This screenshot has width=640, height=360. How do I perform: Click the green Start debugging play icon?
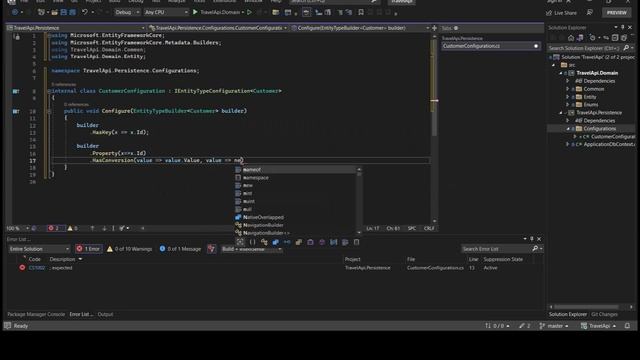pos(195,12)
